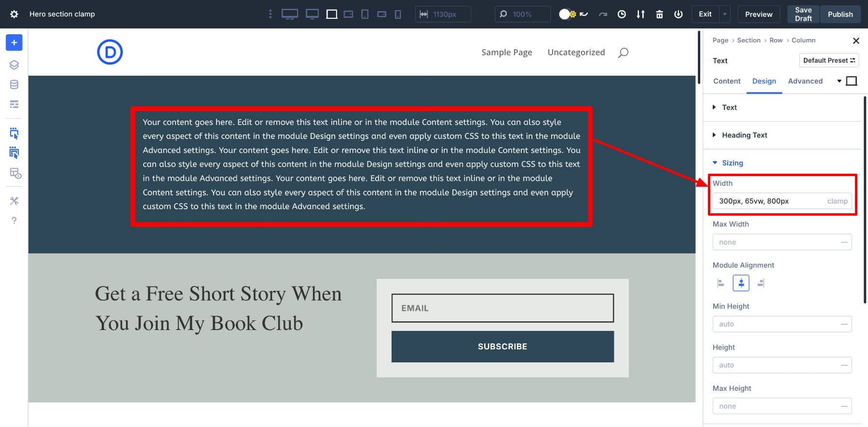Select the click-mode cursor icon in sidebar

14,133
